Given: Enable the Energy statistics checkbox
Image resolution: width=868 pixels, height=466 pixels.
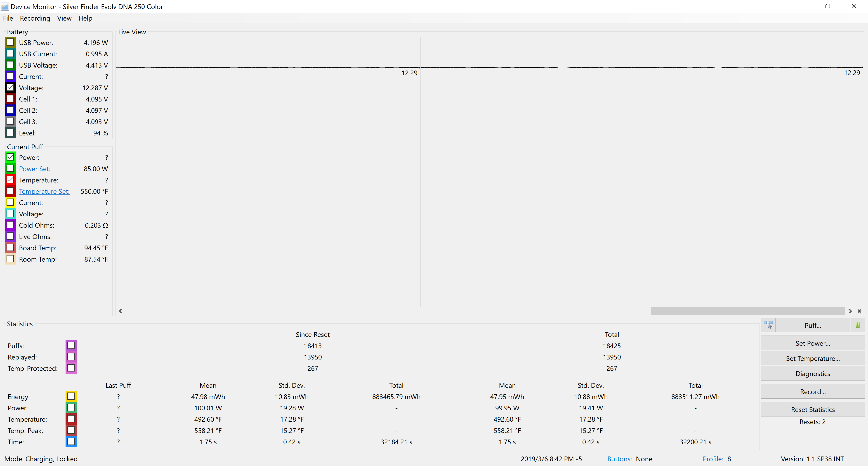Looking at the screenshot, I should pyautogui.click(x=71, y=396).
